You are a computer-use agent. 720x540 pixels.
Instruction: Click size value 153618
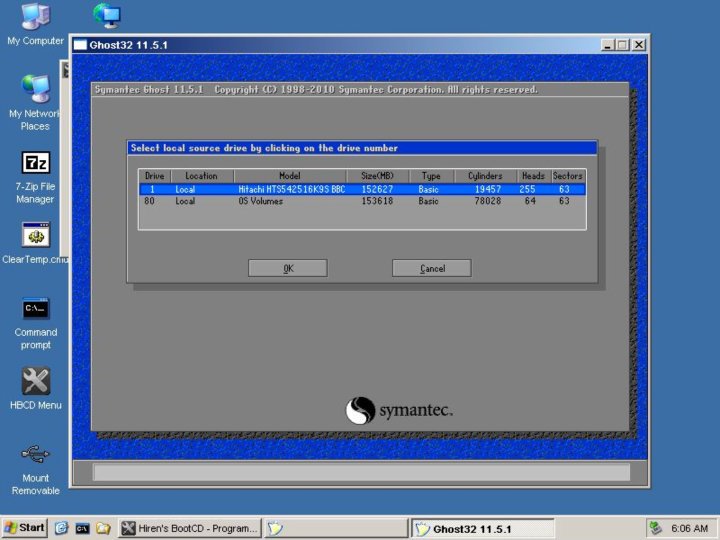[x=377, y=201]
